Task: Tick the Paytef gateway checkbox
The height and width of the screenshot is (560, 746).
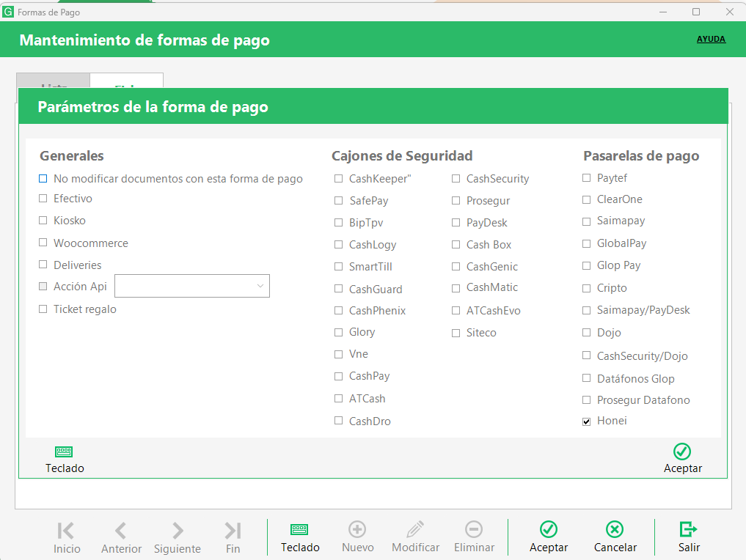Action: pos(586,178)
